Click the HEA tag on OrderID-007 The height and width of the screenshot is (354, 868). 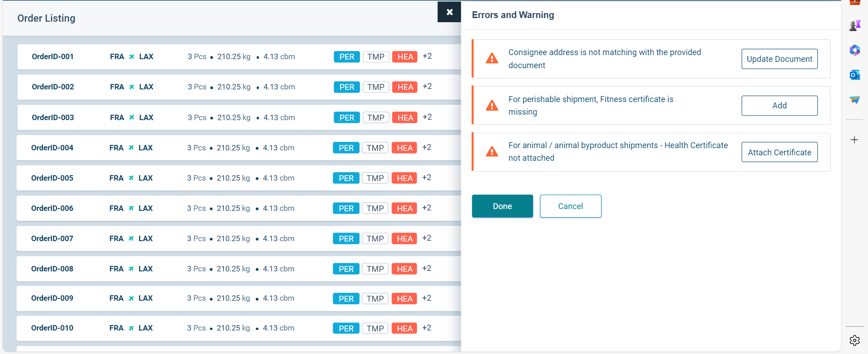click(405, 239)
